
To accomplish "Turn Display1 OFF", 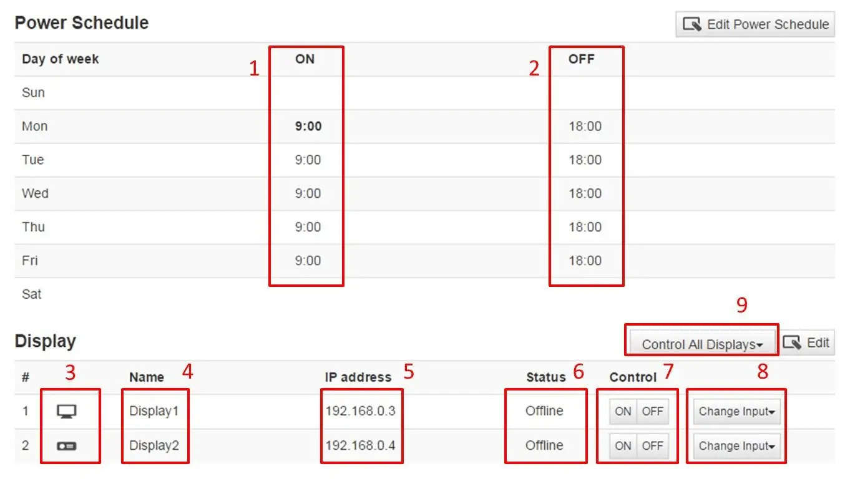I will click(653, 410).
